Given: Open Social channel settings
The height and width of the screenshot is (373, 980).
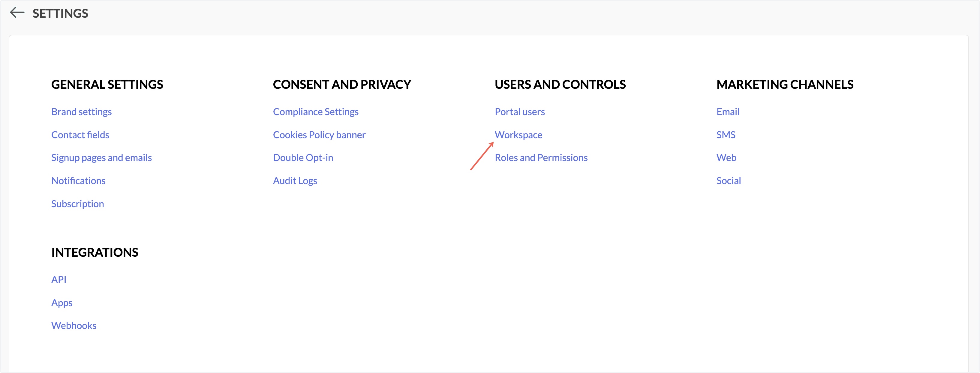Looking at the screenshot, I should [x=729, y=181].
